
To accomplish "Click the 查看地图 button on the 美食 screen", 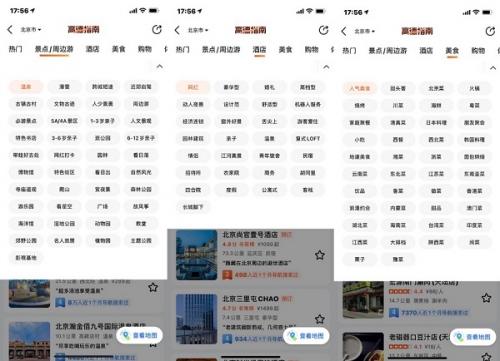I will (x=473, y=337).
